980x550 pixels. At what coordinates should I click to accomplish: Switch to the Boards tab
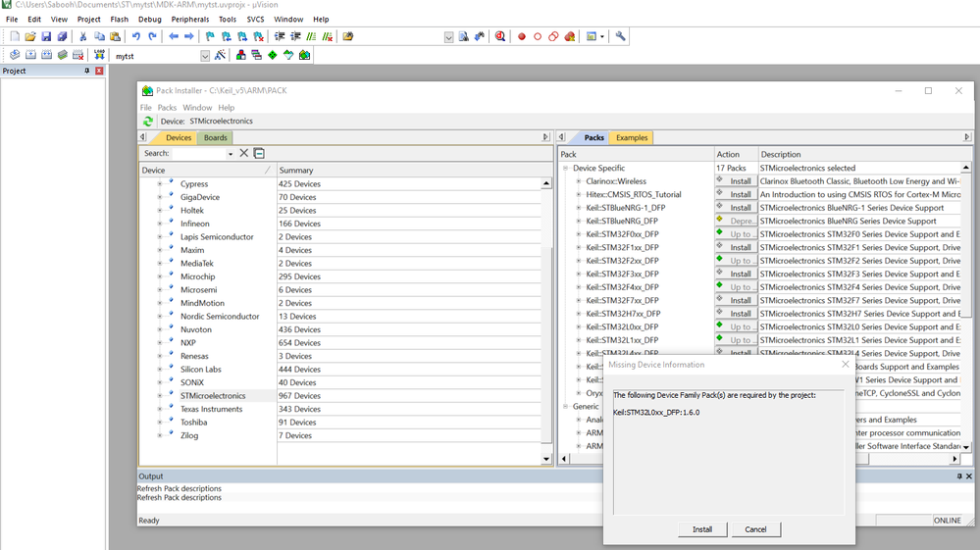tap(215, 137)
